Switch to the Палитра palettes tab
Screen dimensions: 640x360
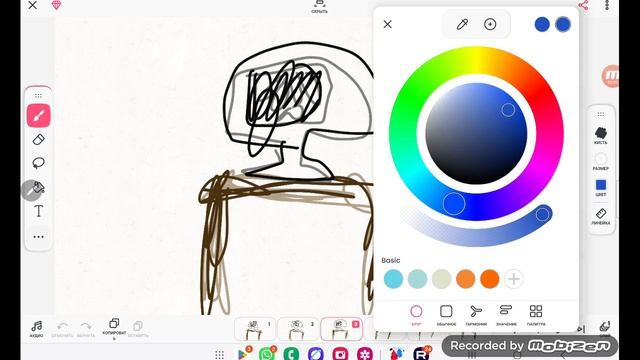(x=536, y=315)
